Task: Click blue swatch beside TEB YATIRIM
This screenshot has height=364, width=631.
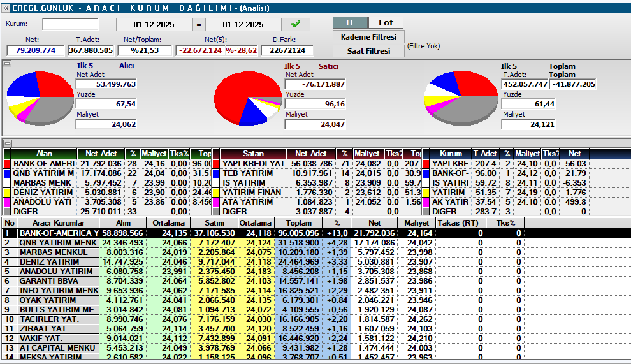Action: pyautogui.click(x=217, y=173)
